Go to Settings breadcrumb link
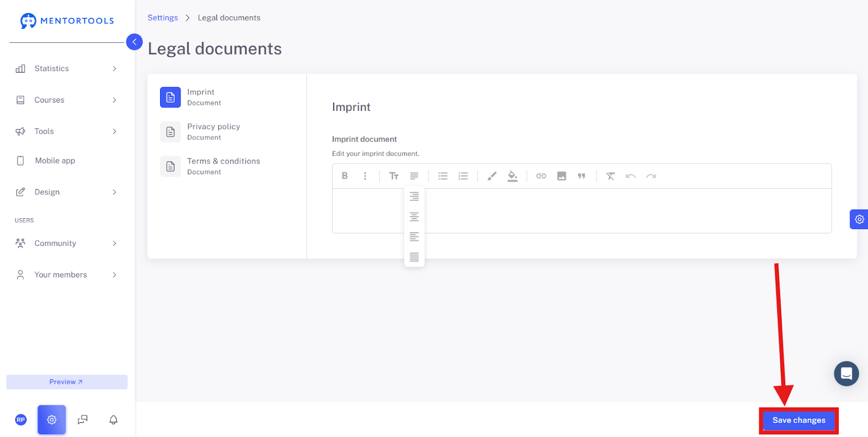This screenshot has width=868, height=437. tap(163, 18)
